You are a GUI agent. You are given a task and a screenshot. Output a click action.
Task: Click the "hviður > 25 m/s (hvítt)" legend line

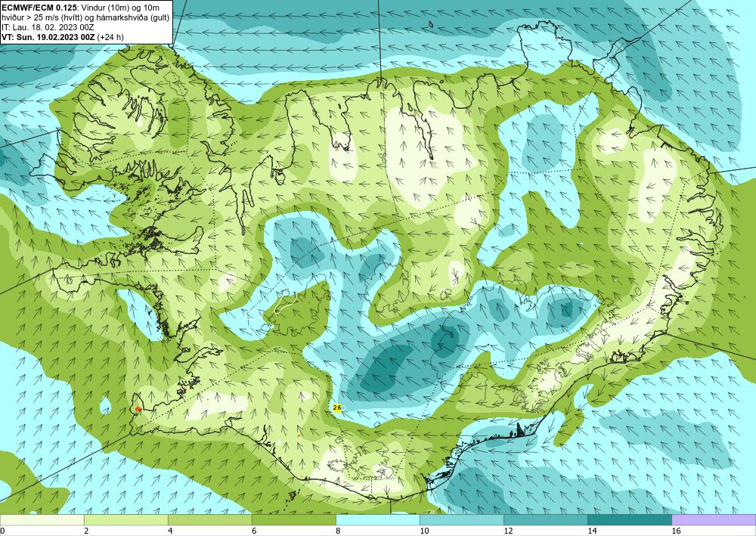[85, 17]
